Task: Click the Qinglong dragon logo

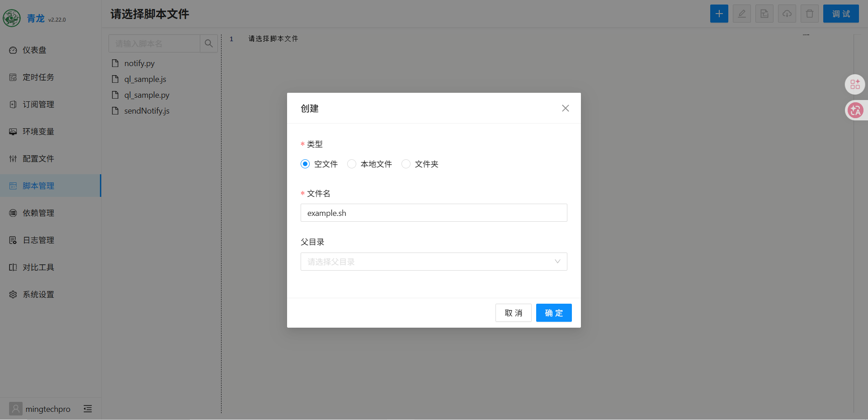Action: click(x=12, y=18)
